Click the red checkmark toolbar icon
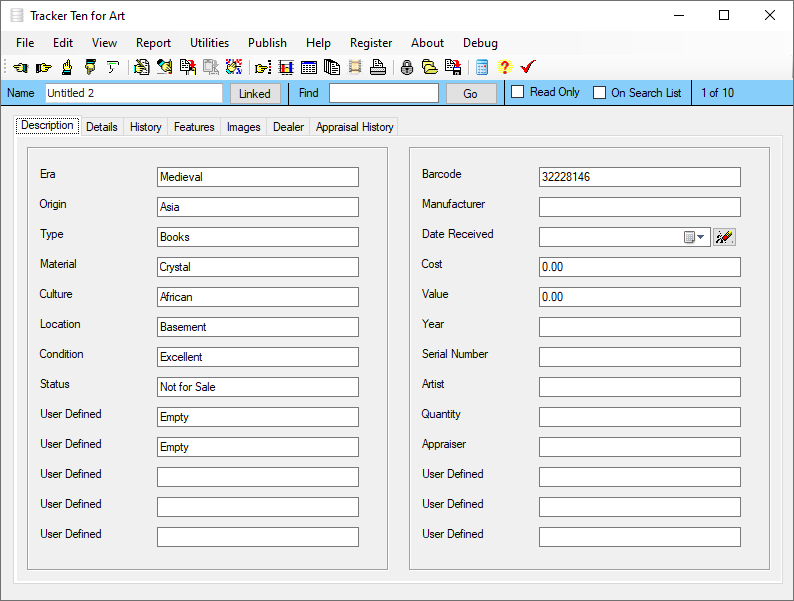 tap(528, 68)
